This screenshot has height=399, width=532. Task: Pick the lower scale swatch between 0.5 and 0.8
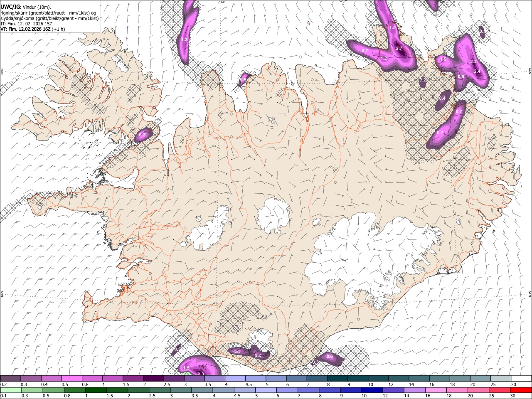[53, 390]
